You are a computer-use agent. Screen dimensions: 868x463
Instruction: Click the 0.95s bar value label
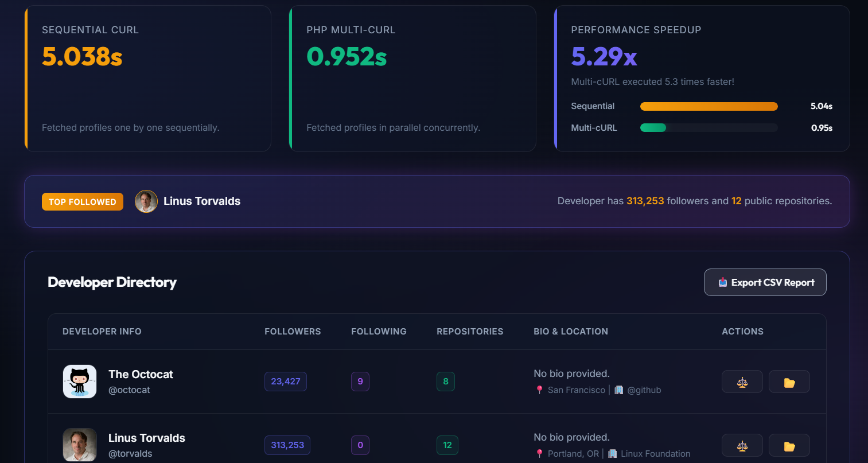(822, 128)
